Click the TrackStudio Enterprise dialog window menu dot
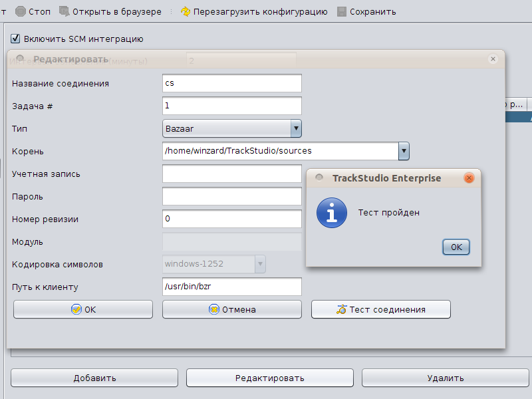 click(319, 177)
